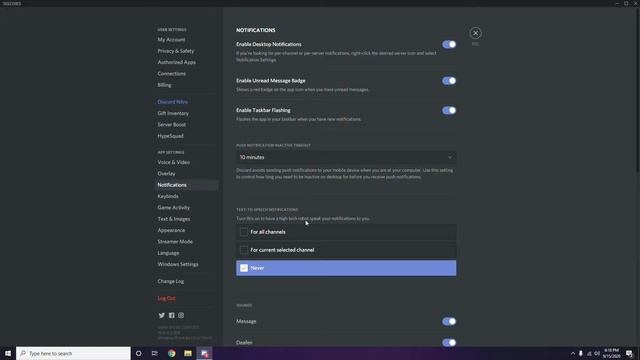Viewport: 640px width, 360px height.
Task: Check the For all channels option
Action: [x=346, y=232]
